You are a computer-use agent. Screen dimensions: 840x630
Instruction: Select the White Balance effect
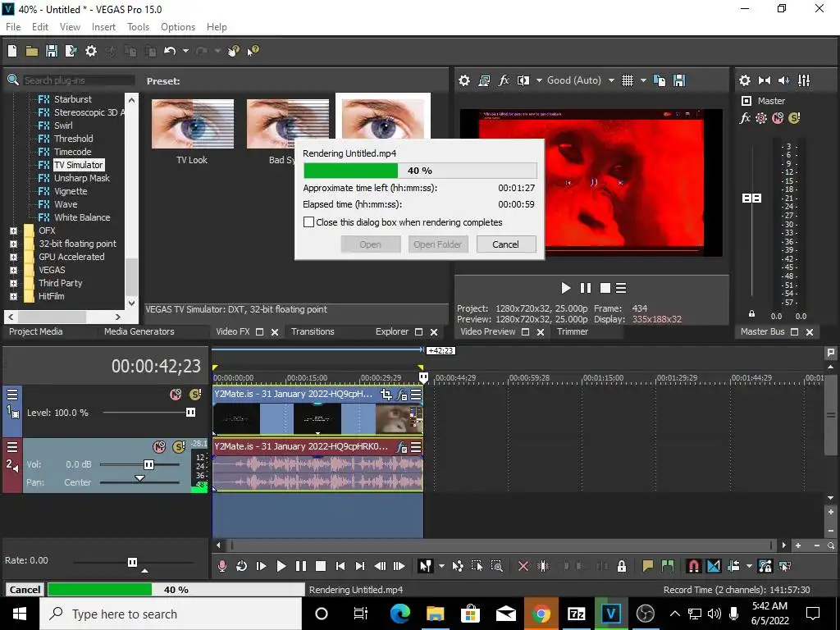[x=82, y=217]
